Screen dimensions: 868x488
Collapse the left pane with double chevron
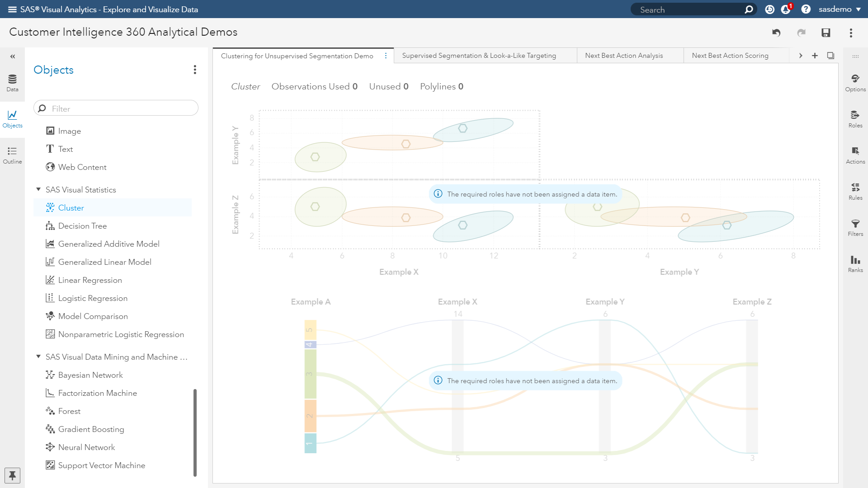(13, 56)
